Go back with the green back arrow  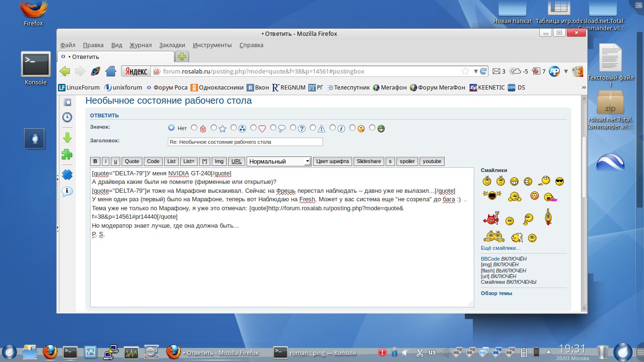coord(65,71)
